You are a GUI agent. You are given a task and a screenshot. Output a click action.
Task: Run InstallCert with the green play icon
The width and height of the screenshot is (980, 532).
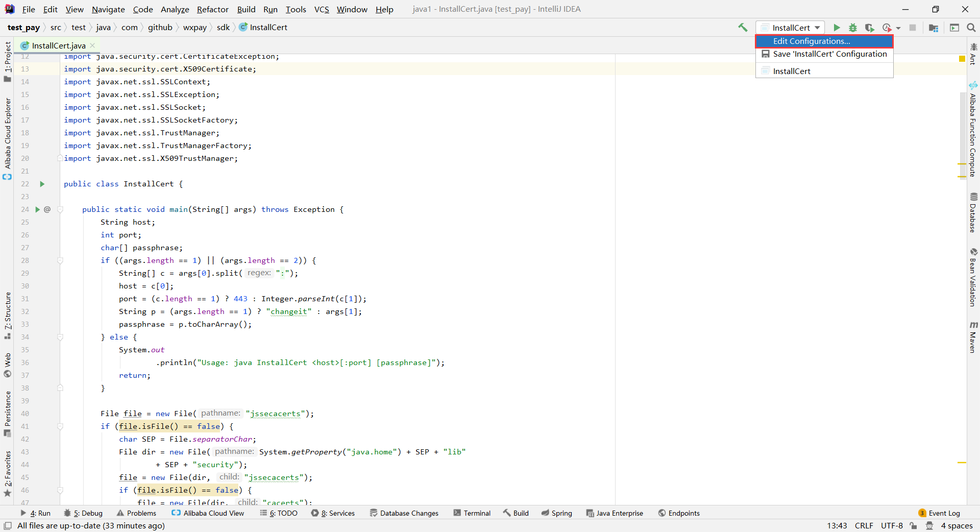(x=837, y=28)
